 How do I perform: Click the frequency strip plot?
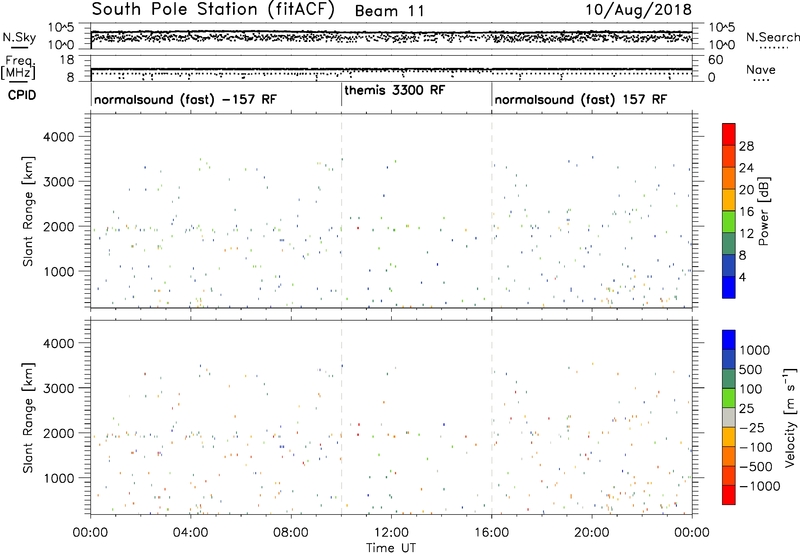[x=391, y=68]
